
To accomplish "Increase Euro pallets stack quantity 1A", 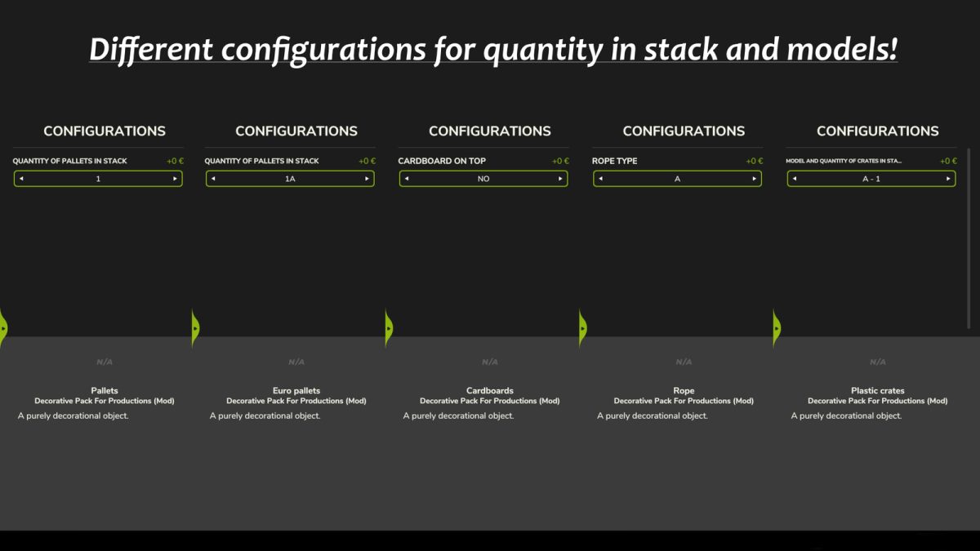I will point(367,179).
